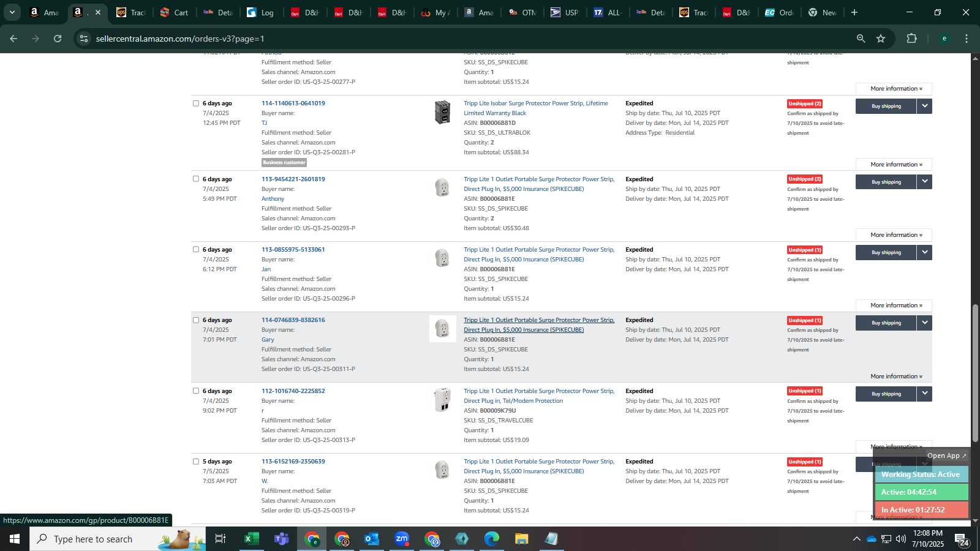Select checkbox for order 114-0746839-8382616
Viewport: 980px width, 551px height.
(x=196, y=320)
